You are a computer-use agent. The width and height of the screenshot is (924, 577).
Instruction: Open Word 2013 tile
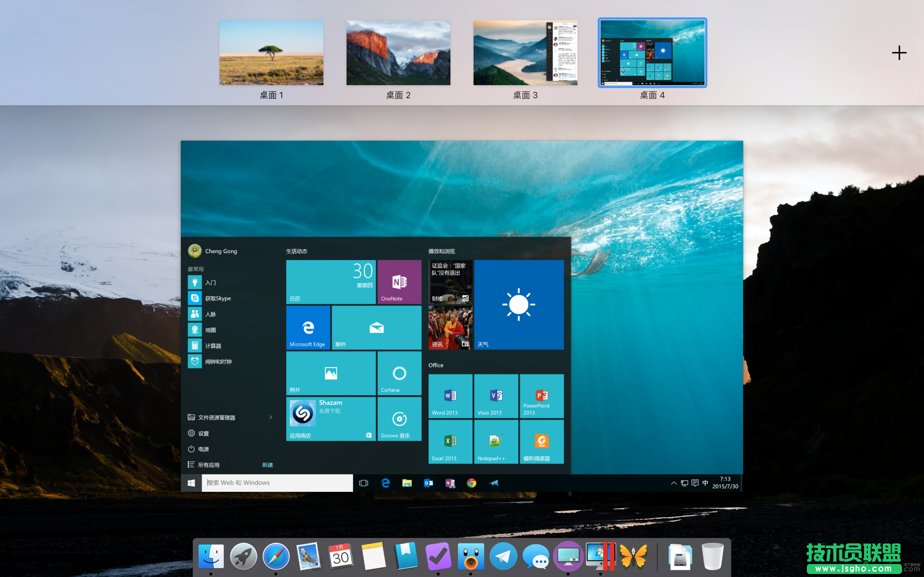click(449, 395)
